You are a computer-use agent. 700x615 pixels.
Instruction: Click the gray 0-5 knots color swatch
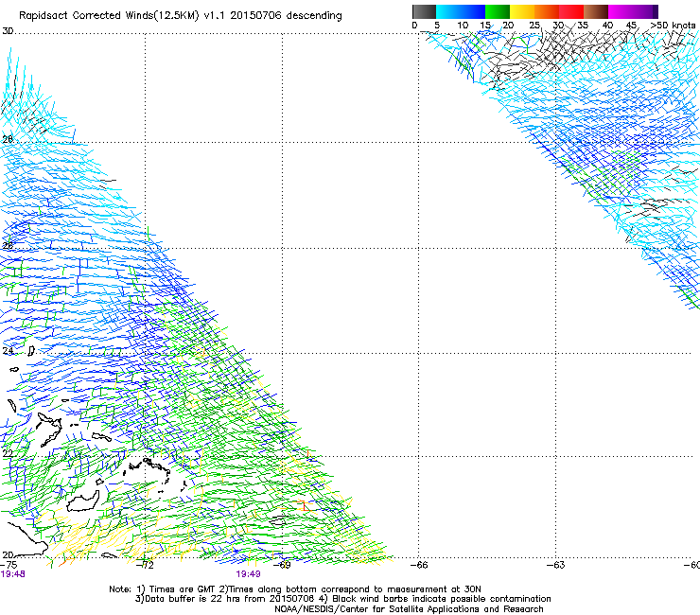point(424,11)
